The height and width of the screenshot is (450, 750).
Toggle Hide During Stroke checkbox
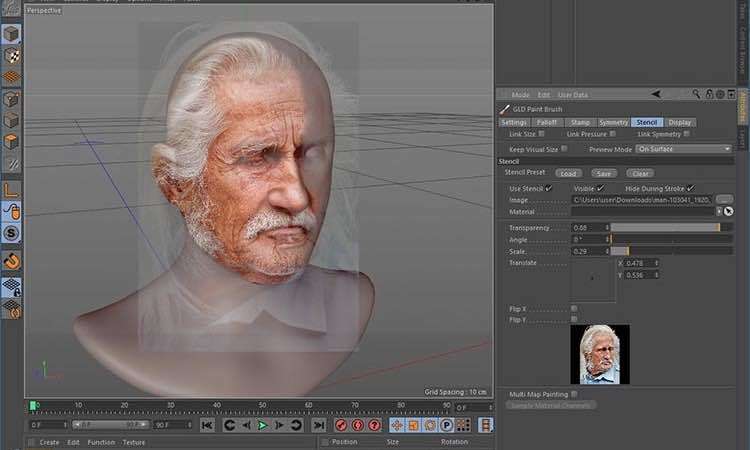690,188
